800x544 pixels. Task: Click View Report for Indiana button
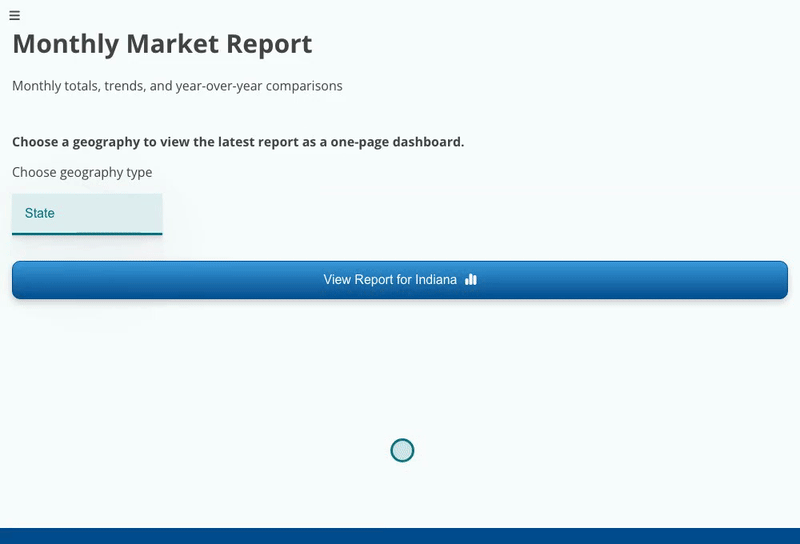[400, 280]
